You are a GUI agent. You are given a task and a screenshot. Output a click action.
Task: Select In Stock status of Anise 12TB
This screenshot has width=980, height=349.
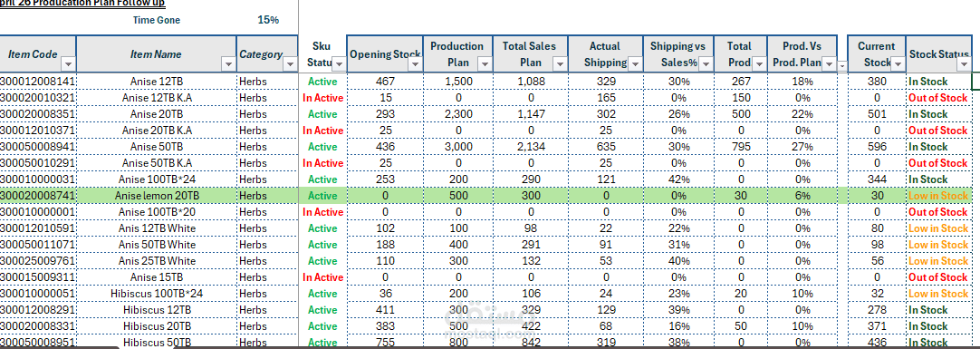[x=937, y=82]
